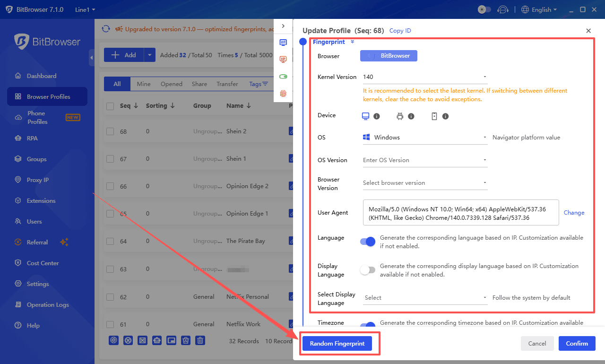Click the Change link beside User Agent
605x364 pixels.
tap(574, 213)
